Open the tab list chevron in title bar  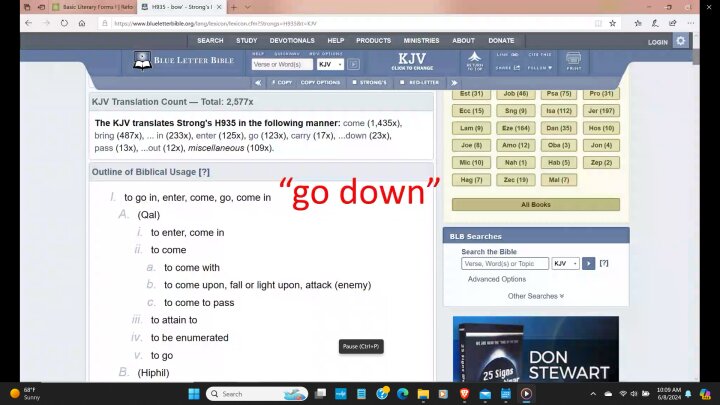248,7
